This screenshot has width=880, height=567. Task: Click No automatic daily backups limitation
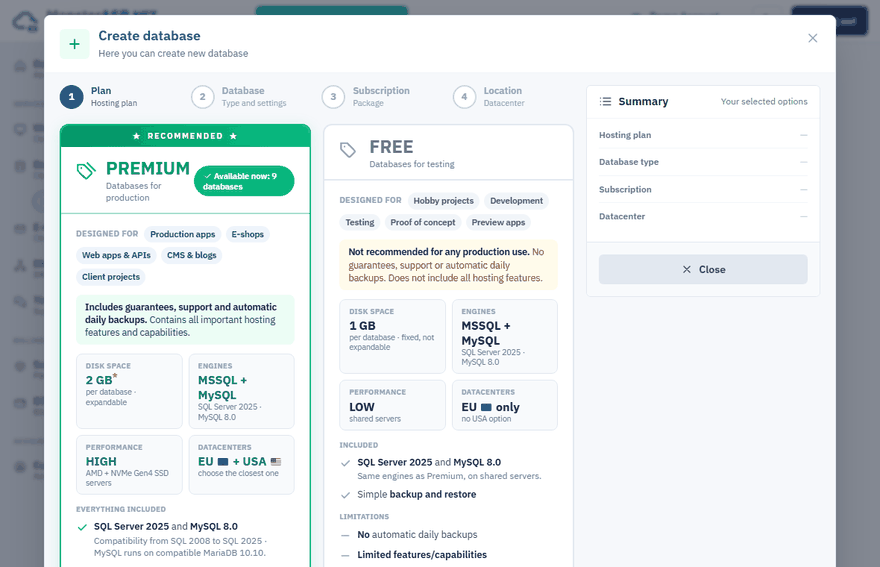[x=417, y=535]
